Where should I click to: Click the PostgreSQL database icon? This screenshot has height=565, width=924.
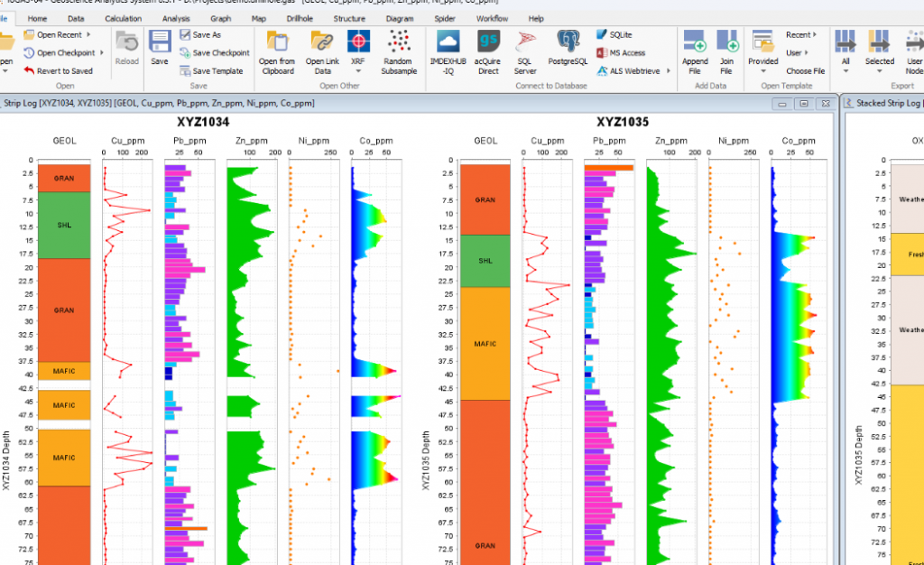568,42
